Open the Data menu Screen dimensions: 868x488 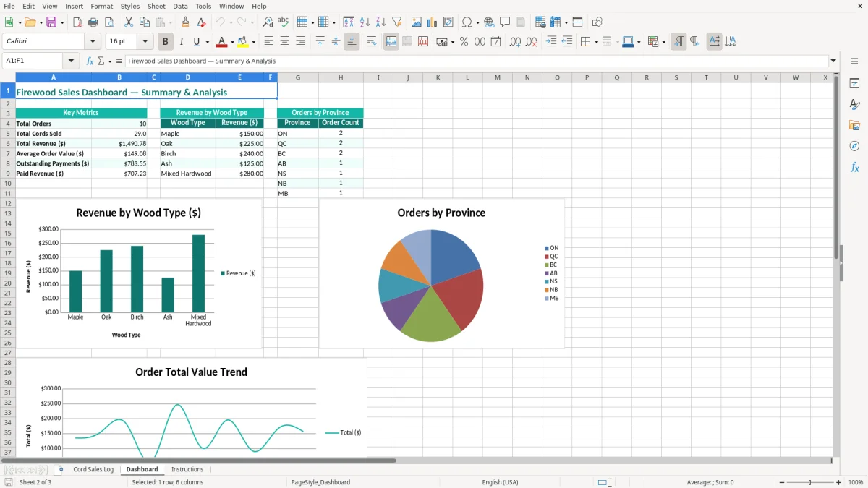(180, 6)
